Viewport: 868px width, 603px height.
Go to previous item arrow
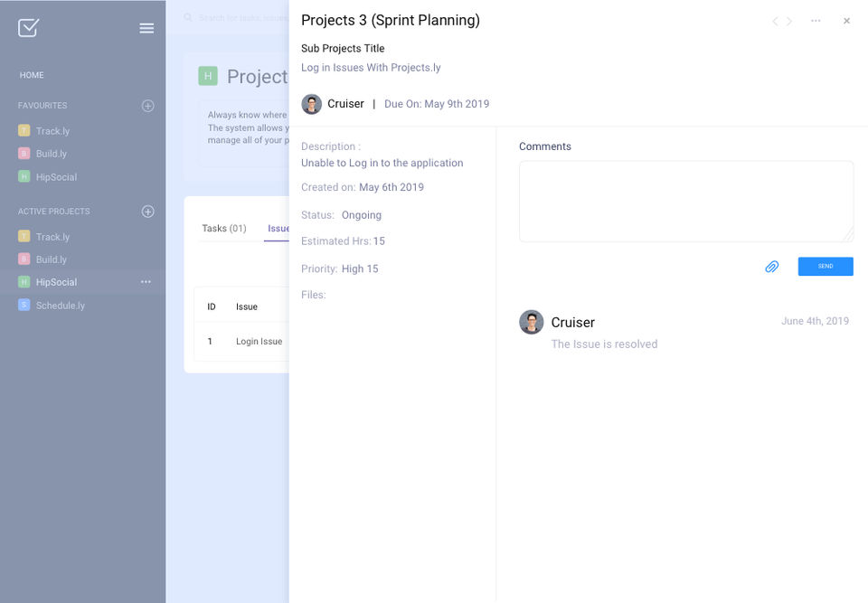[x=774, y=21]
